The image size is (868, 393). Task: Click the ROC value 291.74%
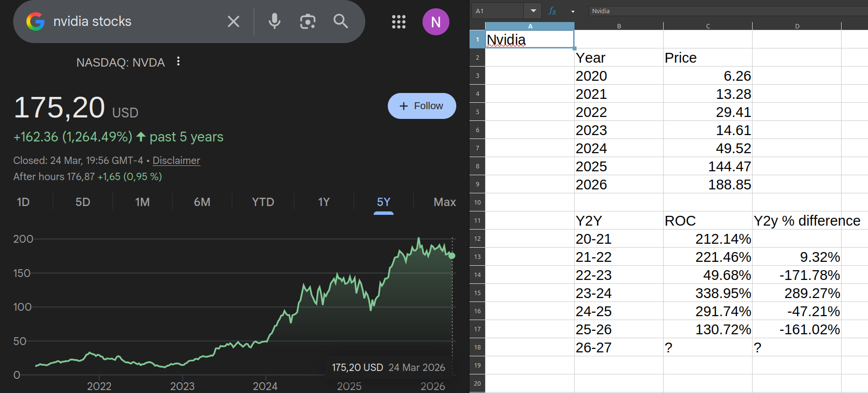coord(708,311)
